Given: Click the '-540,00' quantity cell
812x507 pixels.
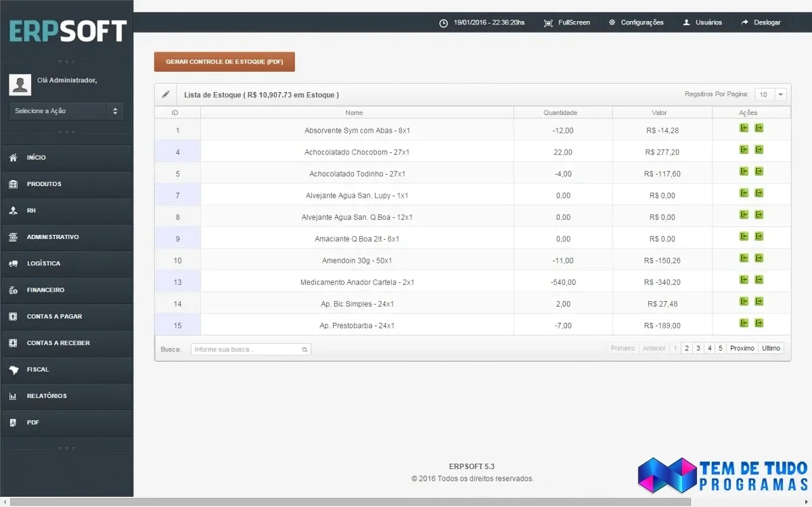Looking at the screenshot, I should (x=563, y=282).
